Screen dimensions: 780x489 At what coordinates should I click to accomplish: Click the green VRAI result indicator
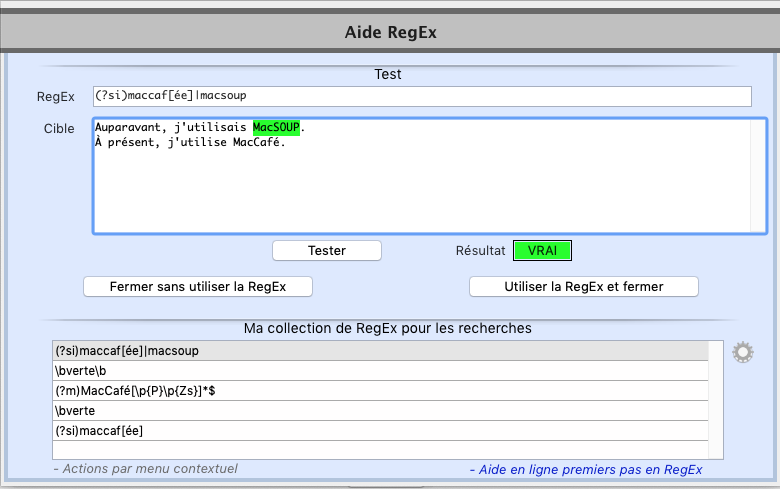coord(542,250)
